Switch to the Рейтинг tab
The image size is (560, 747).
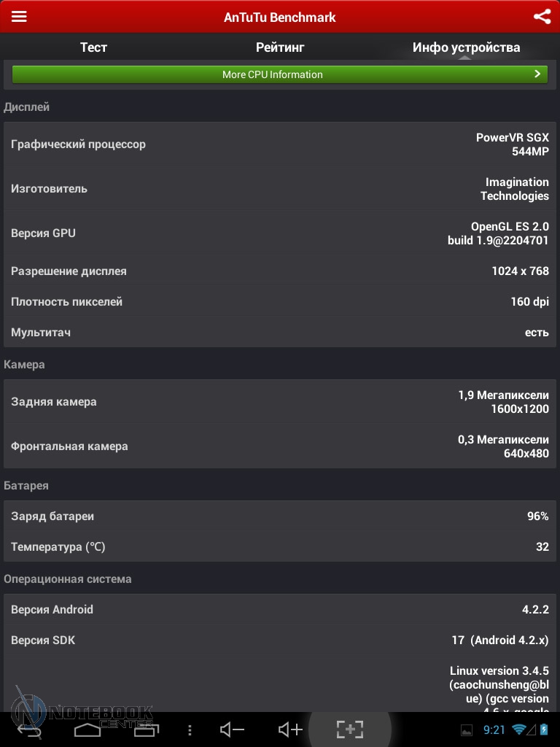(x=280, y=47)
